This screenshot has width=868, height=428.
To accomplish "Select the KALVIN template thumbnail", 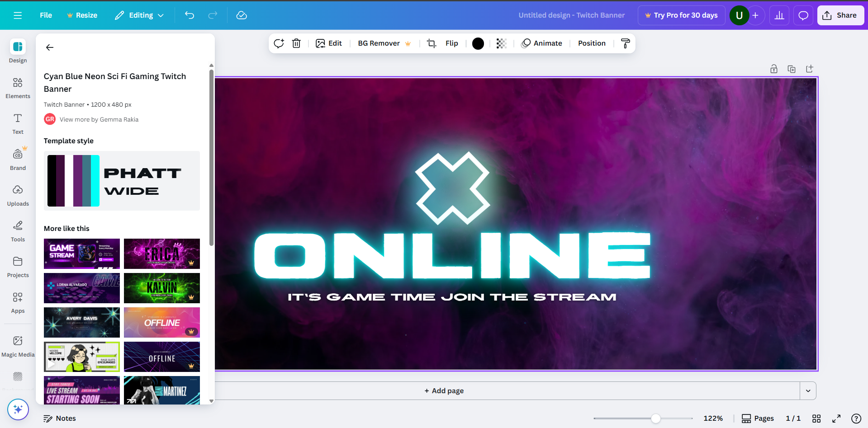I will click(x=161, y=288).
